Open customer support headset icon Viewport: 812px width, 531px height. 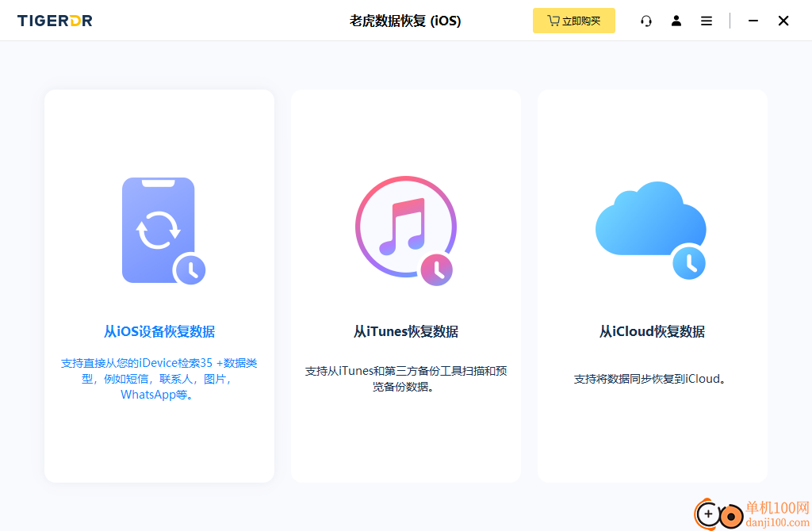(645, 21)
